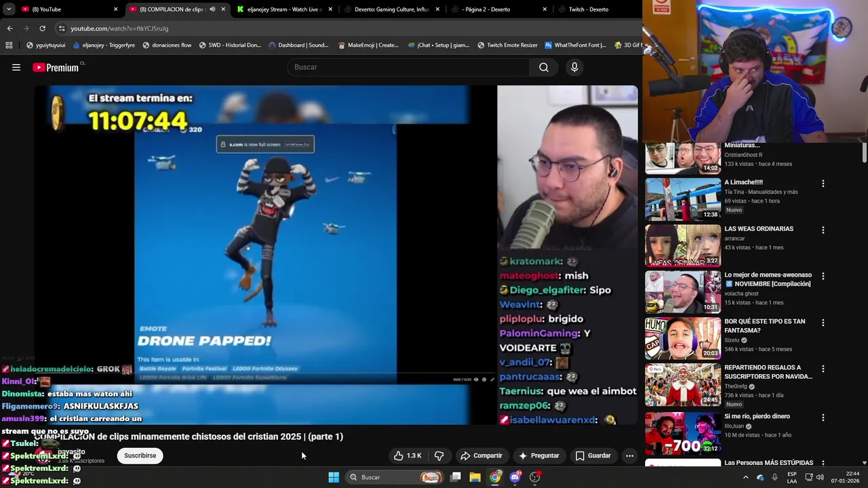Click the search magnifier button
This screenshot has width=868, height=488.
(x=544, y=67)
